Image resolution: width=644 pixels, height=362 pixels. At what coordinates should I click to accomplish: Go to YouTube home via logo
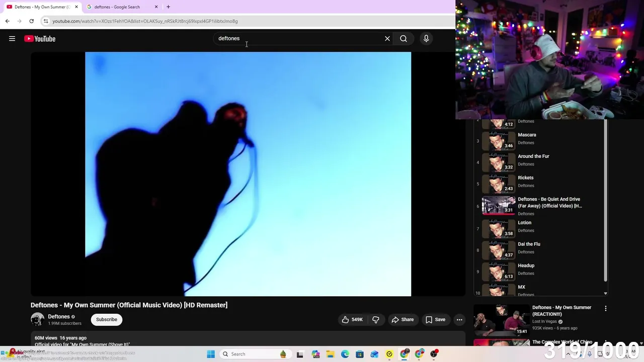40,39
